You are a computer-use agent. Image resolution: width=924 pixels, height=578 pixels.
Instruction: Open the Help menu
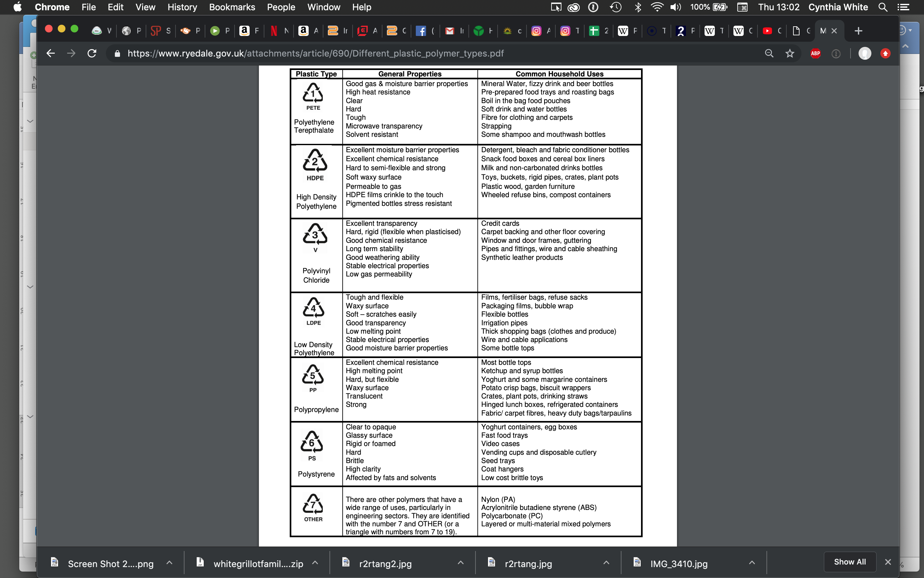pyautogui.click(x=362, y=7)
